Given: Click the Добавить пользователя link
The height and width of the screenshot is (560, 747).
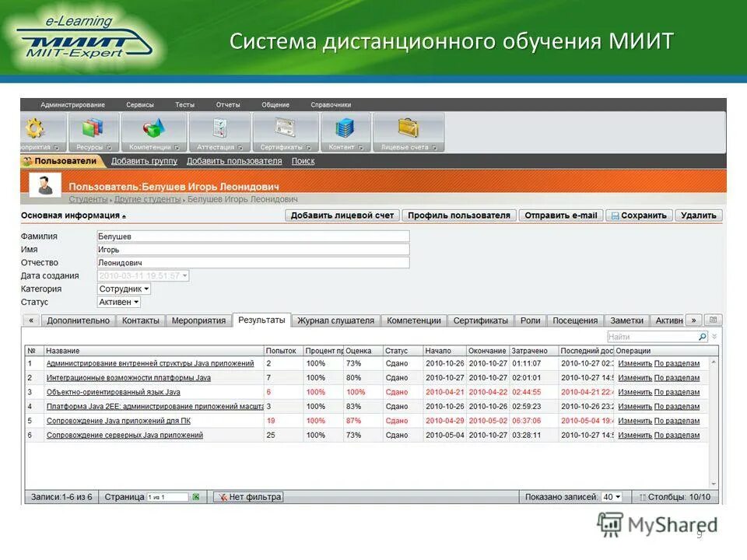Looking at the screenshot, I should (x=234, y=161).
